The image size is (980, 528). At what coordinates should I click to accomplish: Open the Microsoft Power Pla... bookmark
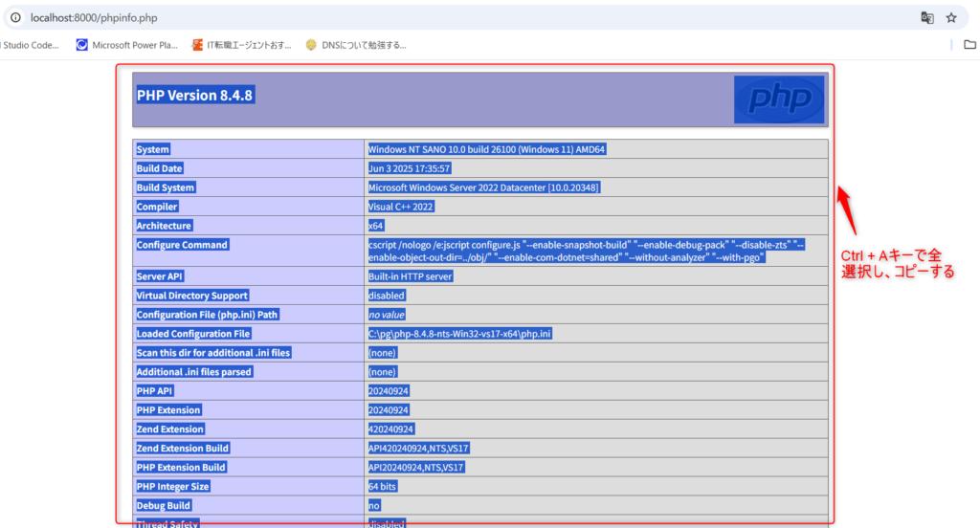click(127, 45)
